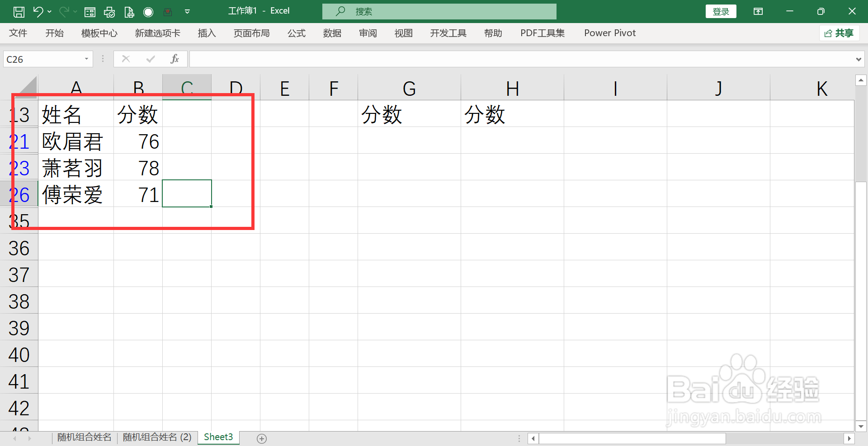The image size is (868, 446).
Task: Select the Sheet3 sheet tab
Action: tap(218, 437)
